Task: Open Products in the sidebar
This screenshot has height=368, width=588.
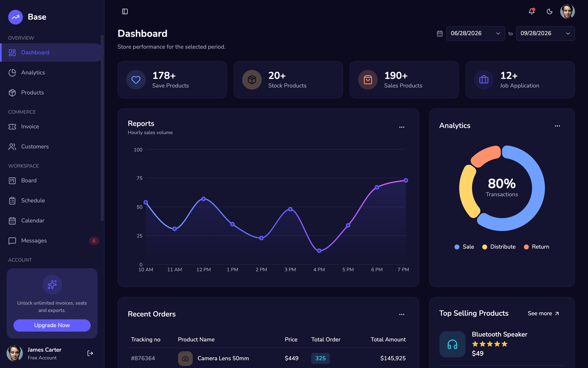Action: pyautogui.click(x=51, y=92)
